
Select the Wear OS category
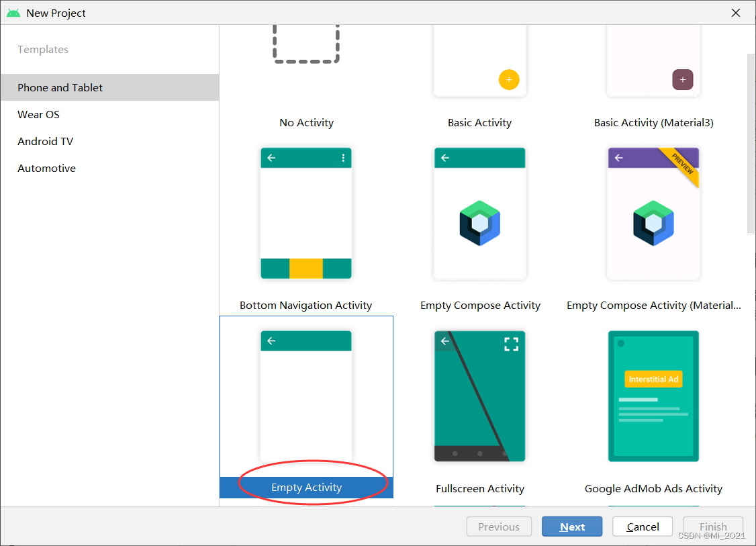pos(110,114)
